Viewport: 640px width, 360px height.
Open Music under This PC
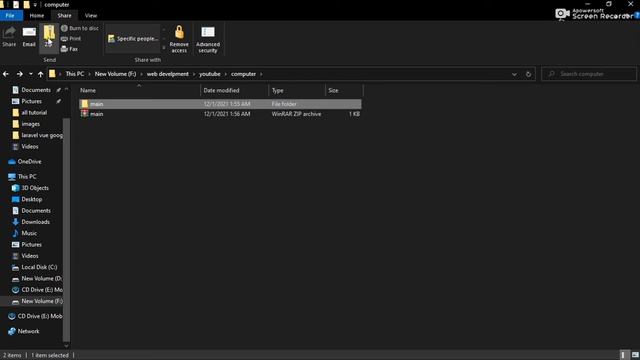coord(29,233)
